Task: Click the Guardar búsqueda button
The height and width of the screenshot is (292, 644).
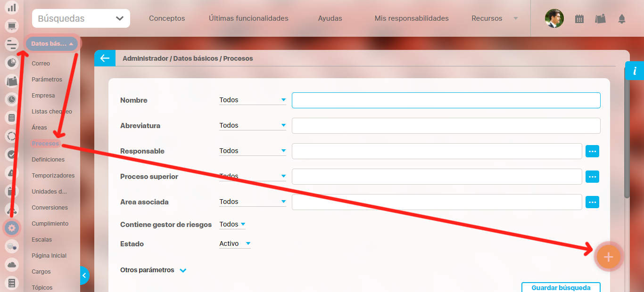Action: [561, 288]
